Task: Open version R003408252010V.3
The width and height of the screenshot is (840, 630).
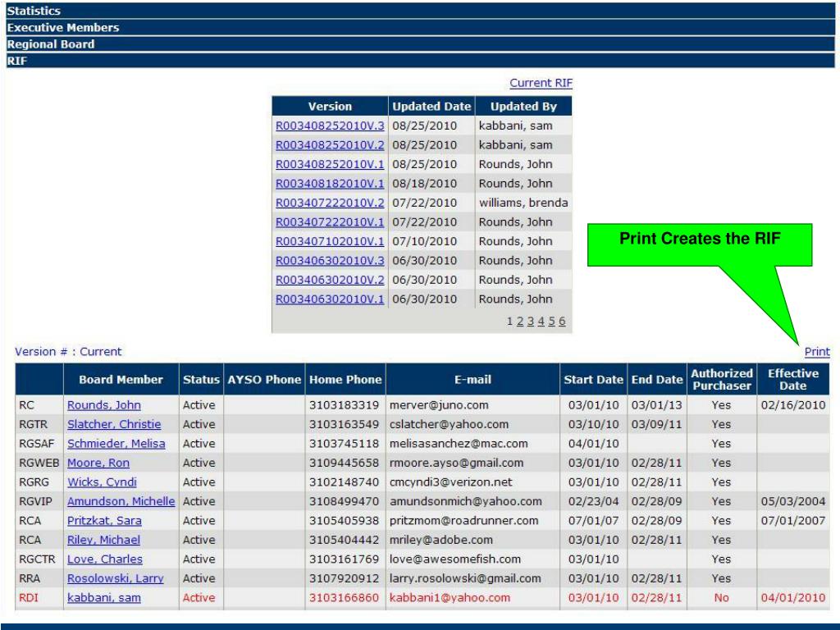Action: [330, 126]
